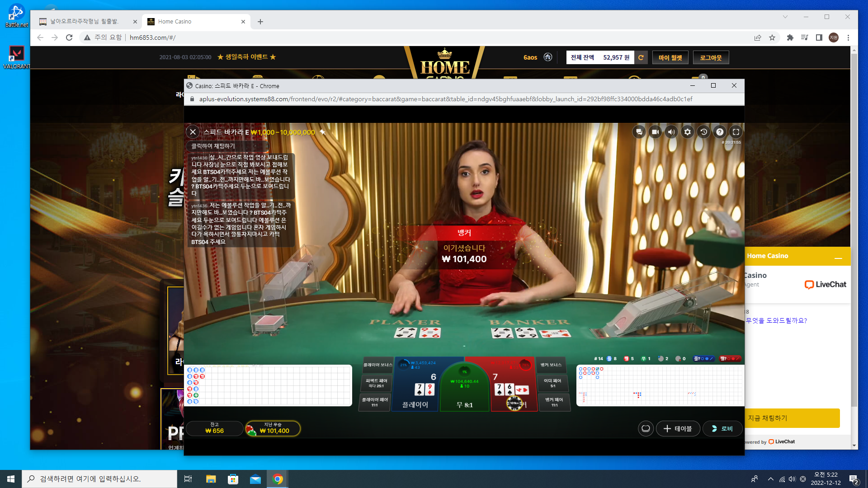The image size is (868, 488).
Task: Show hidden system tray icons
Action: (x=770, y=479)
